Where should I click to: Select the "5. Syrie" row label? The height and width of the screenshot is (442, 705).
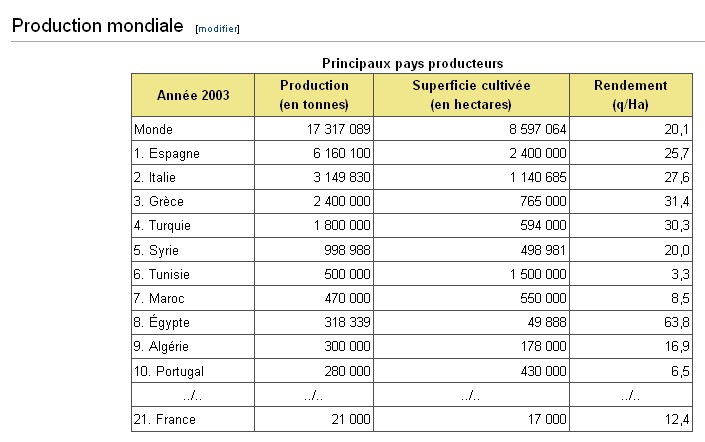[x=157, y=250]
